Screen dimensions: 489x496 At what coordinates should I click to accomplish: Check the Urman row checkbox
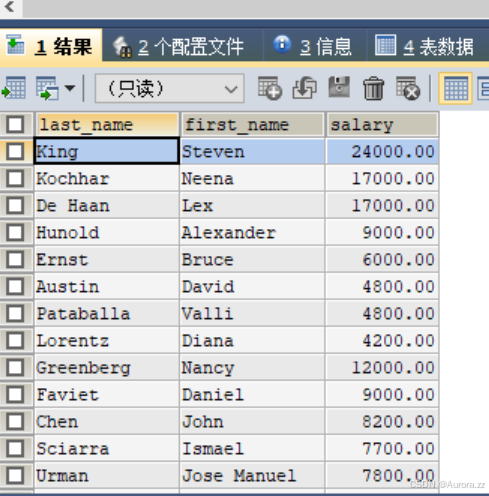click(15, 476)
